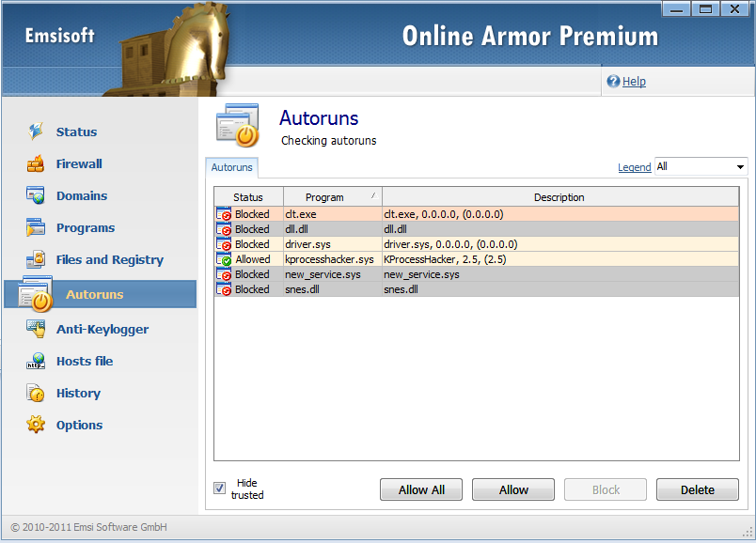Click the Allow button
Viewport: 756px width, 543px height.
click(x=513, y=489)
